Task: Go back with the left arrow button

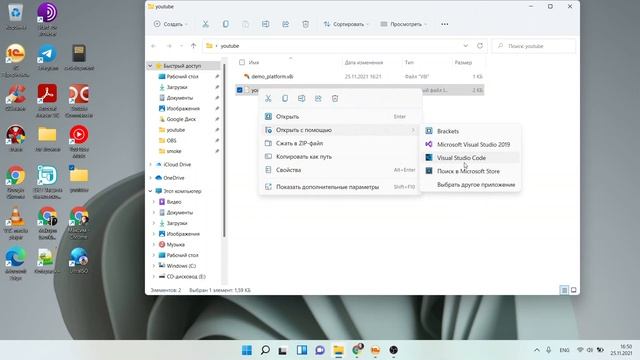Action: [x=154, y=46]
